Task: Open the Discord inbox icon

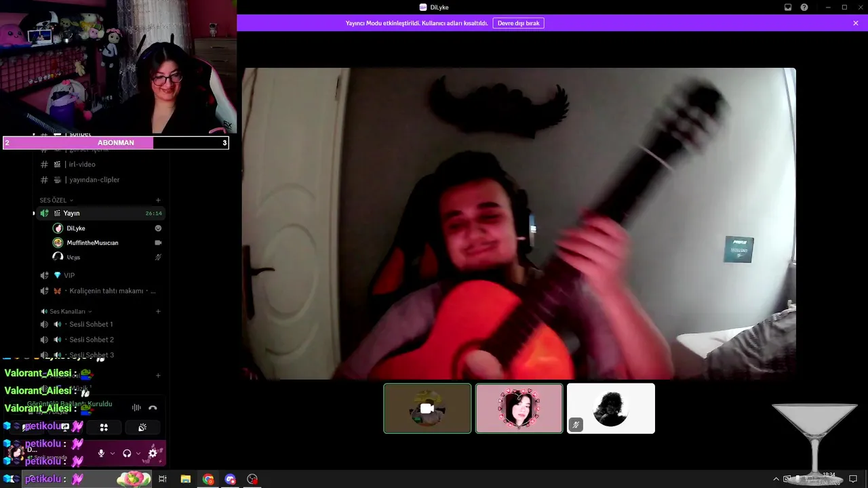Action: tap(788, 7)
